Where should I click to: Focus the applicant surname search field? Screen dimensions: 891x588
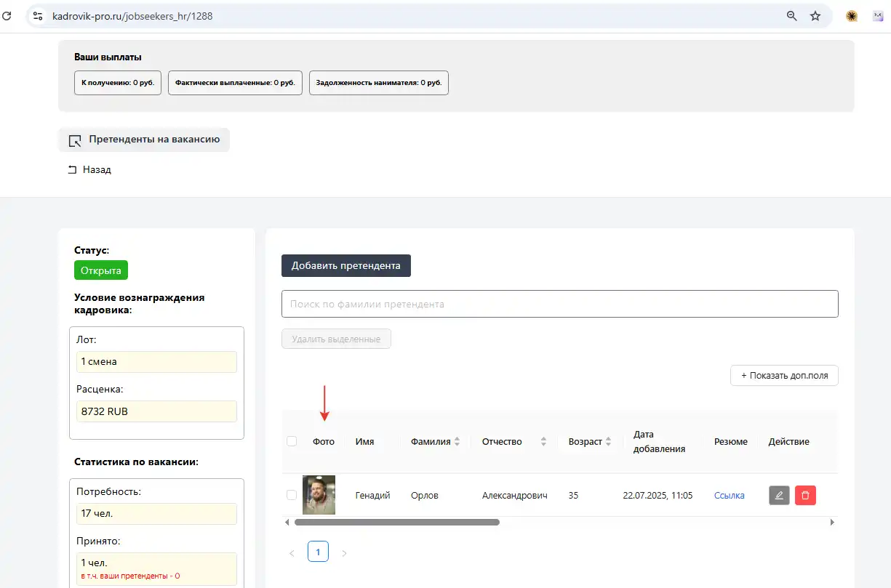pos(559,304)
